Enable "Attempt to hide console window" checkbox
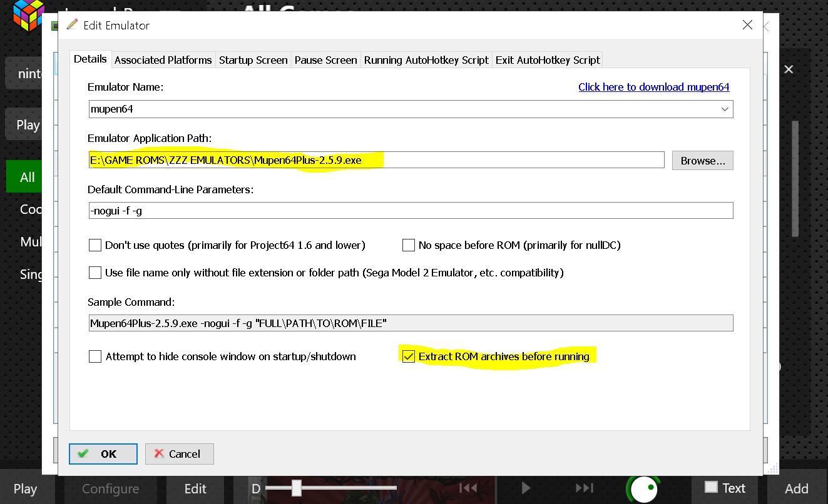 tap(95, 356)
